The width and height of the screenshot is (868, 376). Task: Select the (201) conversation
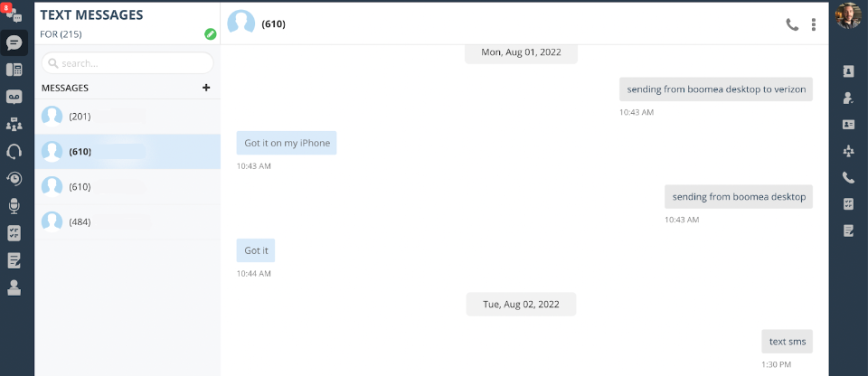pyautogui.click(x=127, y=116)
